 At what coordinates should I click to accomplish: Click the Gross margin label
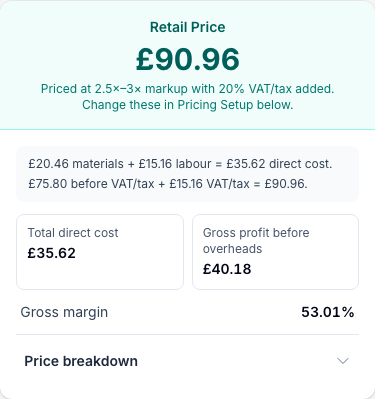point(64,312)
